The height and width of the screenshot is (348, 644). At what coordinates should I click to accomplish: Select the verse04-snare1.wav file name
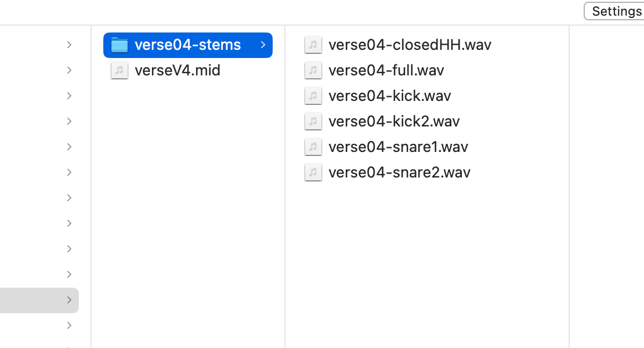point(398,147)
